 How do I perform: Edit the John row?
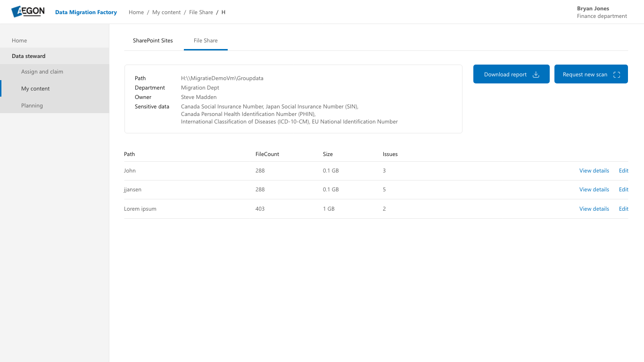pyautogui.click(x=624, y=171)
